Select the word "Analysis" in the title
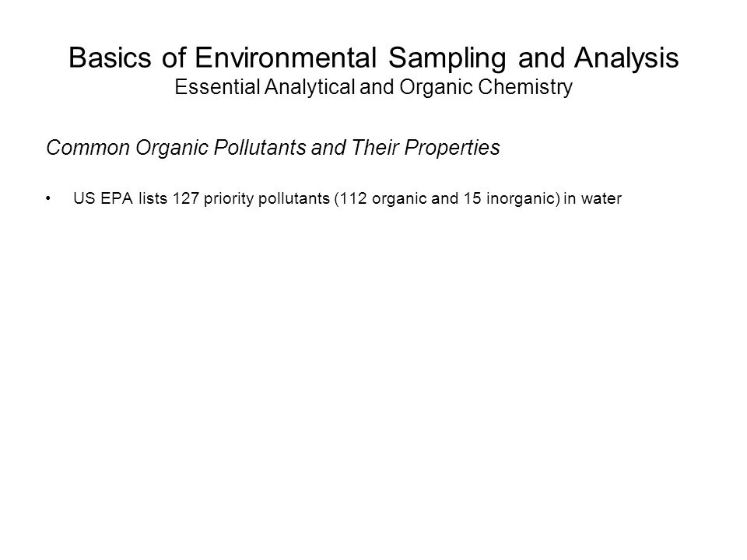 [x=626, y=58]
